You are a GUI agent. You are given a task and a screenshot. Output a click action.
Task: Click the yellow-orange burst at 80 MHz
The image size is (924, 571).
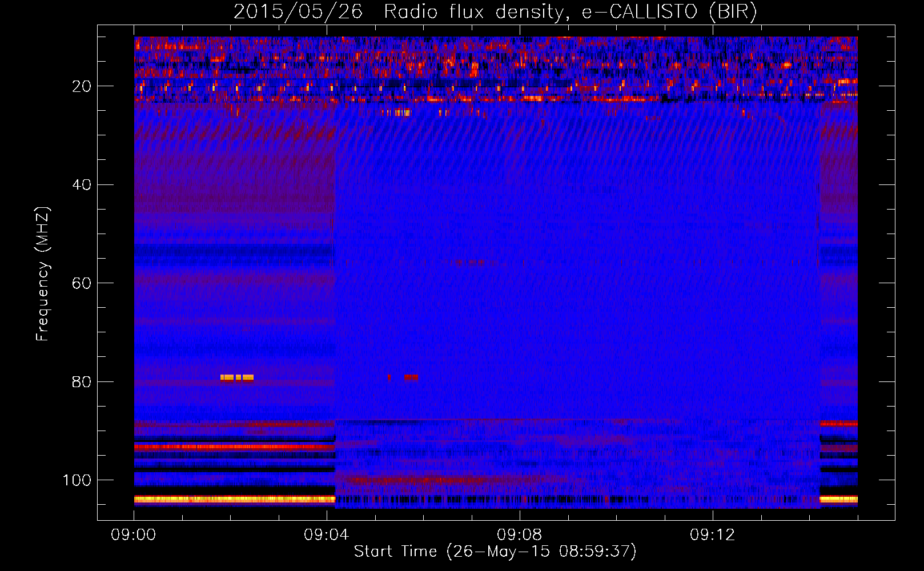(x=237, y=377)
